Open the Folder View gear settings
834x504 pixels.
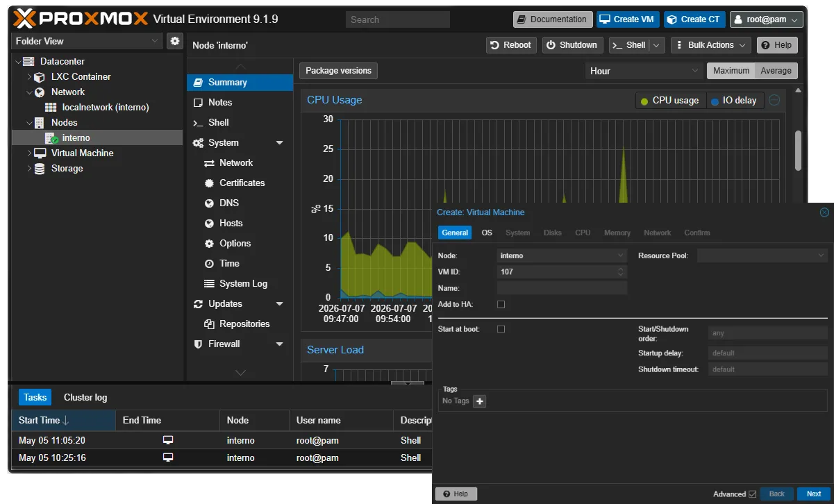[174, 41]
